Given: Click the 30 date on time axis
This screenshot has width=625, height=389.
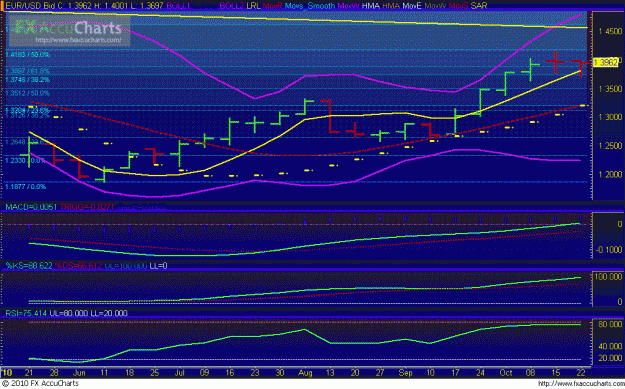Looking at the screenshot, I should (x=280, y=373).
